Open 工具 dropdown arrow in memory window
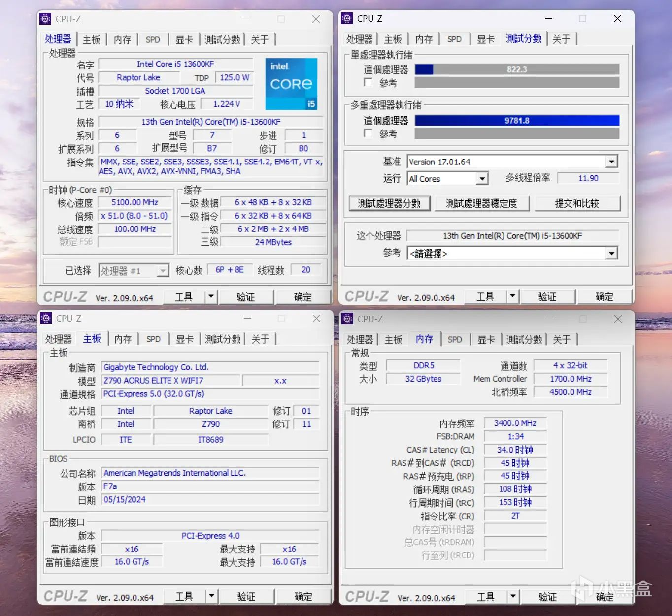The image size is (672, 616). [x=513, y=596]
